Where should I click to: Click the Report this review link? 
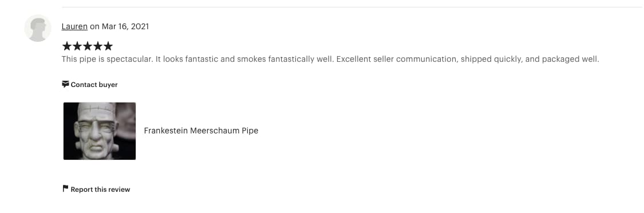96,190
